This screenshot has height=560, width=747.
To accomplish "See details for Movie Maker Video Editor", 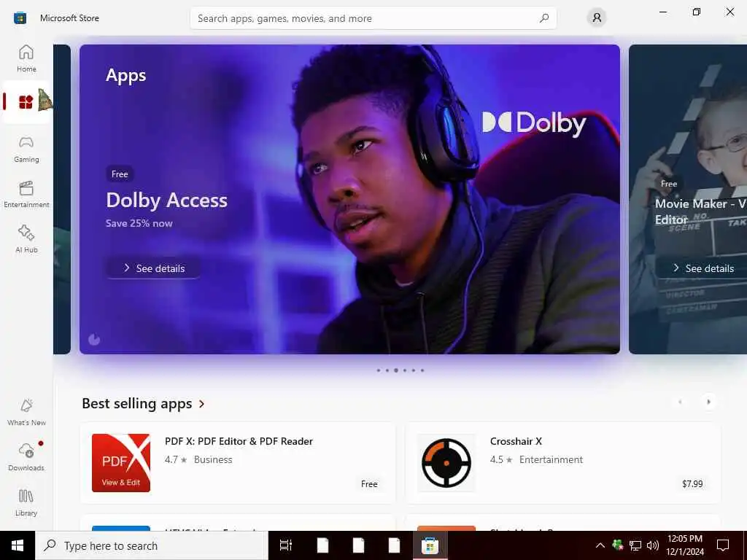I will pyautogui.click(x=703, y=268).
